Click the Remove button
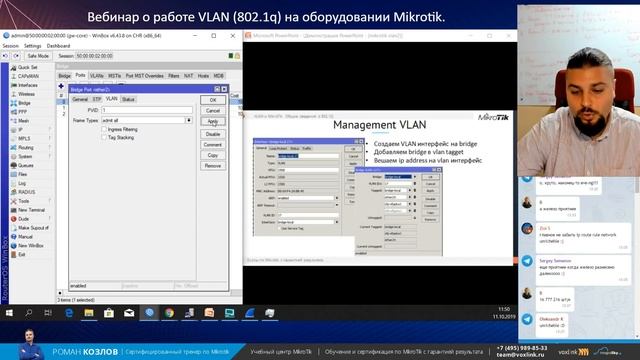Viewport: 640px width, 360px height. [x=213, y=166]
